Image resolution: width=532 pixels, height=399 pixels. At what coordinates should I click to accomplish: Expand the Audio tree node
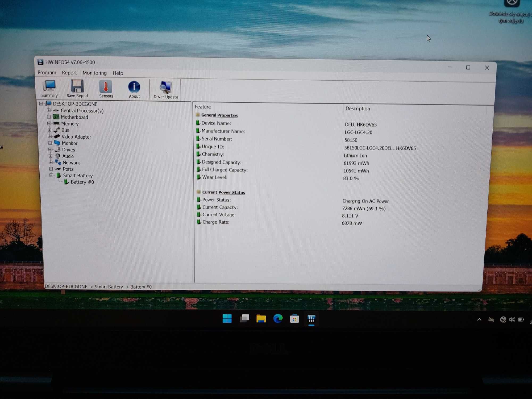tap(50, 156)
